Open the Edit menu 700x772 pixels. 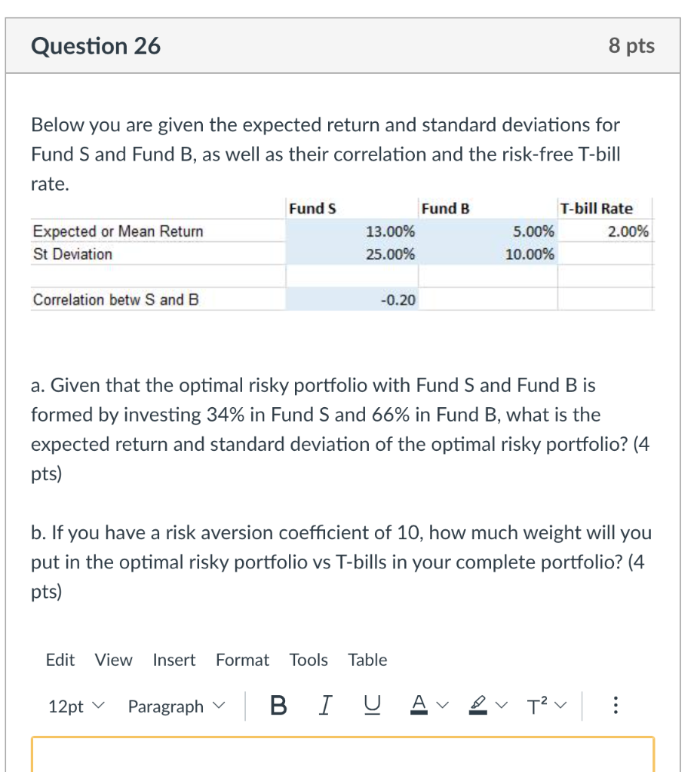(60, 660)
